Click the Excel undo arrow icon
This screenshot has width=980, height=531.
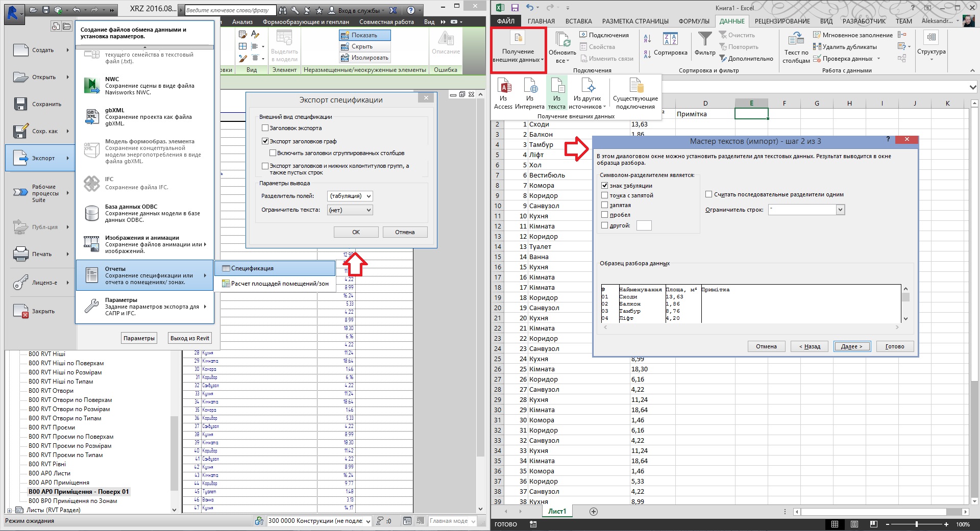coord(530,8)
